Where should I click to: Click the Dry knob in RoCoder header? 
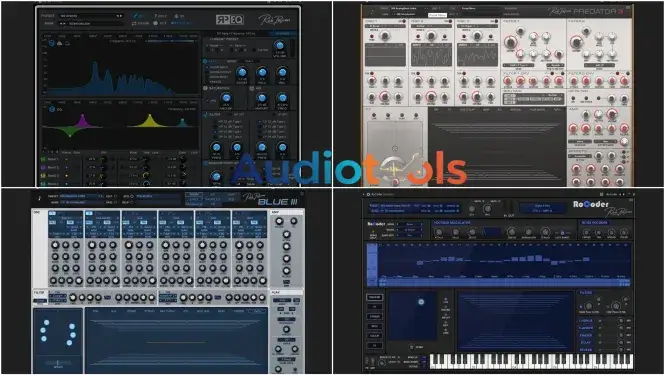pos(471,208)
